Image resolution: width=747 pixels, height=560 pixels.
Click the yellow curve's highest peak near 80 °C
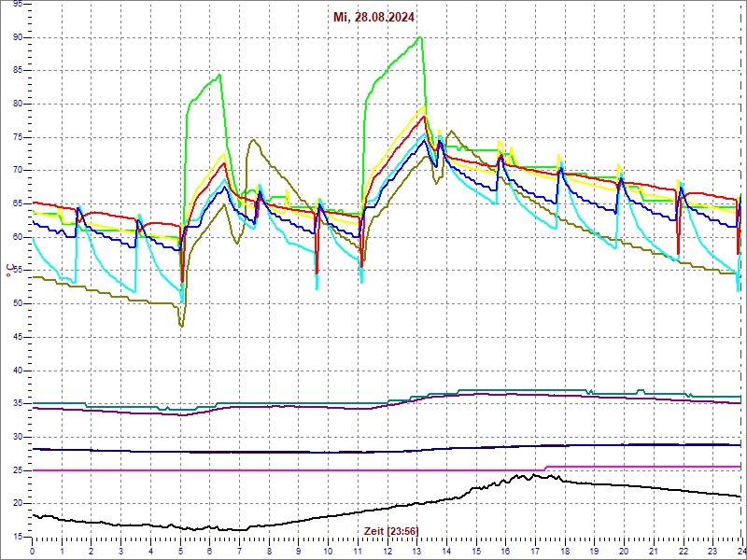pos(424,105)
